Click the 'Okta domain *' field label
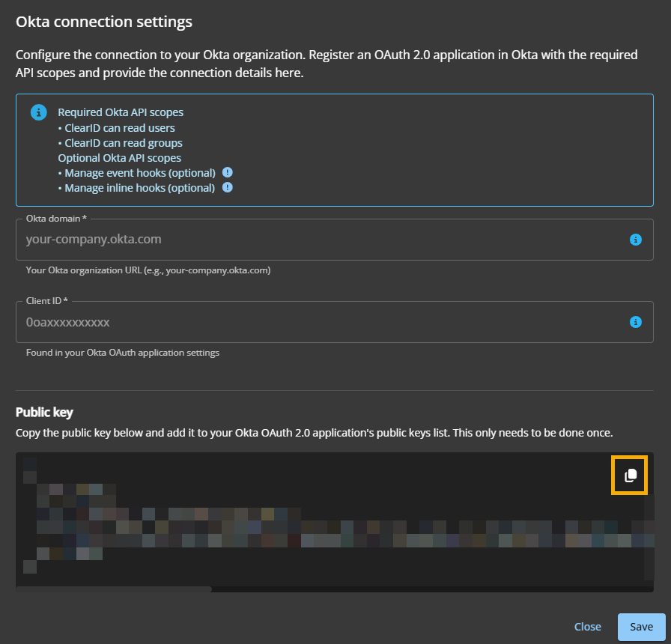This screenshot has height=644, width=671. [56, 219]
